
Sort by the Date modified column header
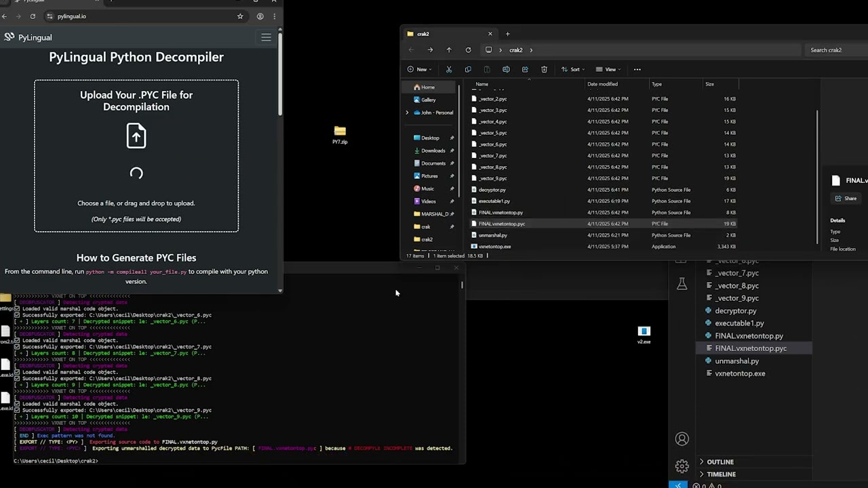pyautogui.click(x=603, y=84)
